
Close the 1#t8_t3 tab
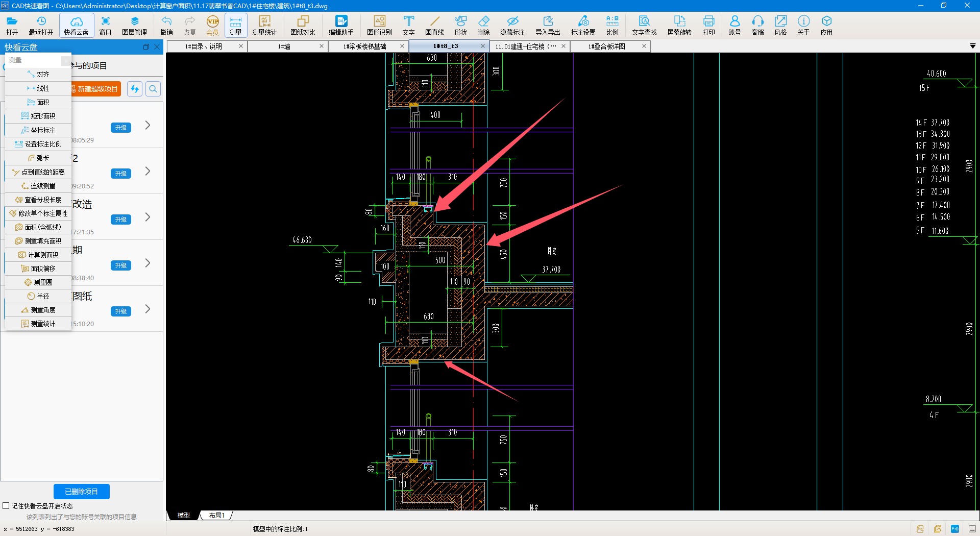pos(483,46)
